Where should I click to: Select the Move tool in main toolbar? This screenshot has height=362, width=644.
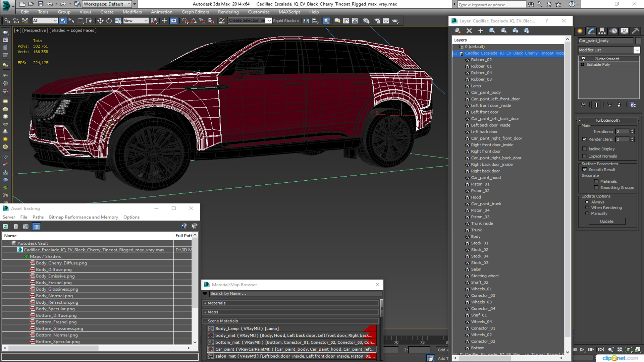100,21
